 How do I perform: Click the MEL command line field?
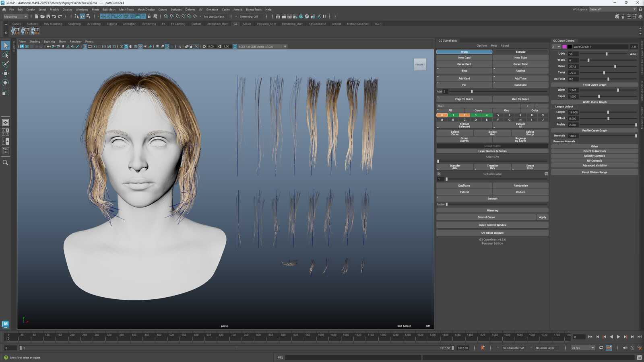pos(353,357)
